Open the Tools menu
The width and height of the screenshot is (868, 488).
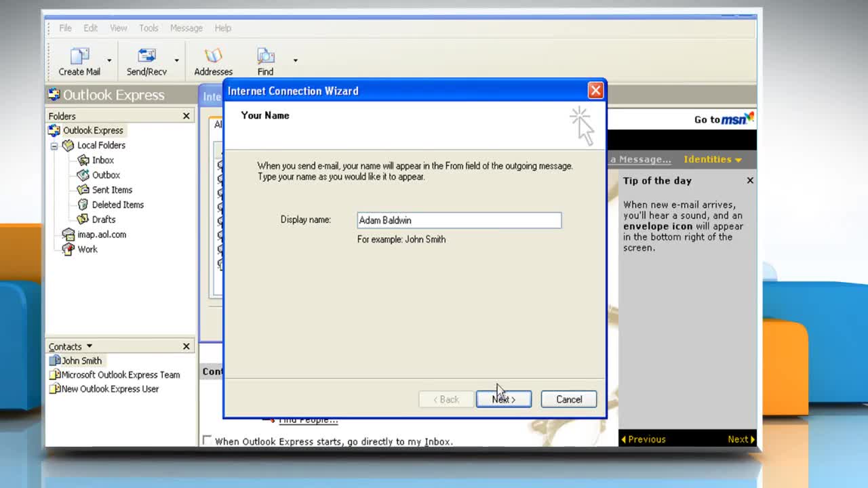pyautogui.click(x=149, y=28)
